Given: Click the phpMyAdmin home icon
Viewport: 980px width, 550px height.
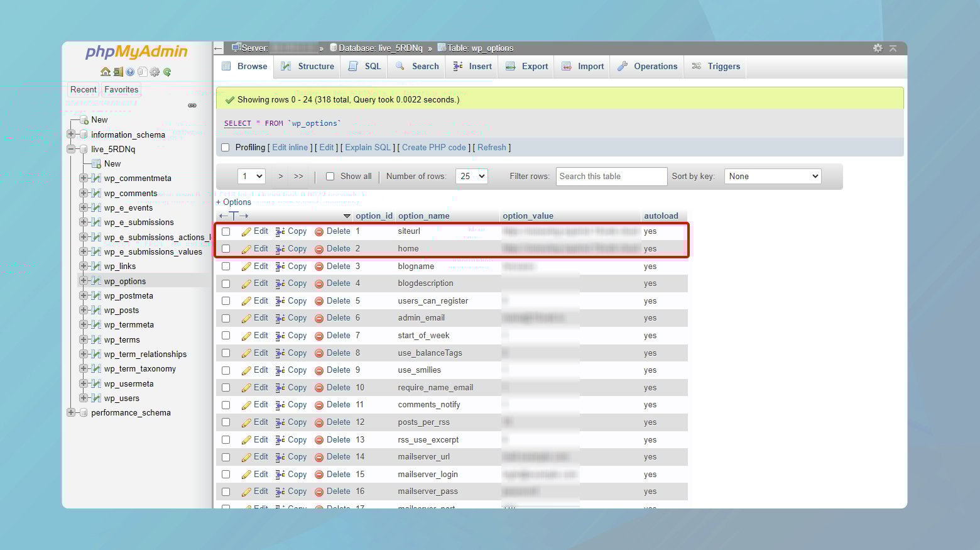Looking at the screenshot, I should pos(106,72).
